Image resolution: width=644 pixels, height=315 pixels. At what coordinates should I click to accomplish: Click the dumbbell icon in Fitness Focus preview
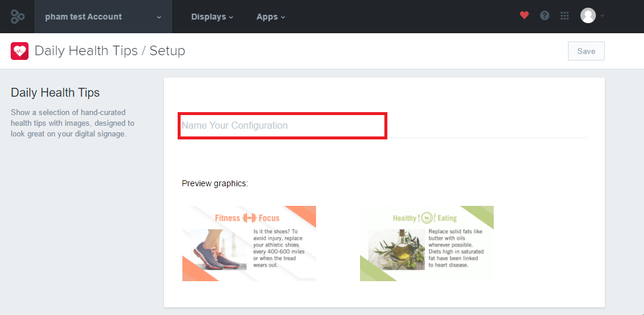pyautogui.click(x=250, y=218)
